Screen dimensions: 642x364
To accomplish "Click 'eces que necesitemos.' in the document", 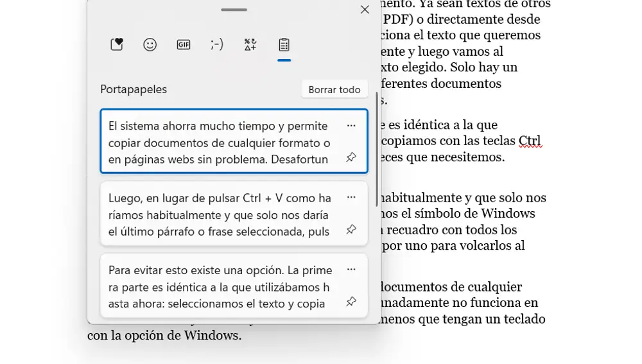I will pyautogui.click(x=442, y=157).
